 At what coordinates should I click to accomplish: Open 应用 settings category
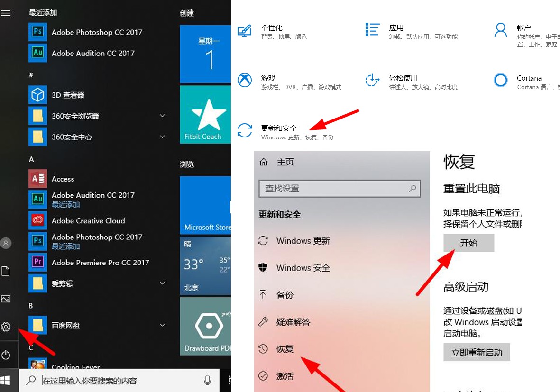411,32
